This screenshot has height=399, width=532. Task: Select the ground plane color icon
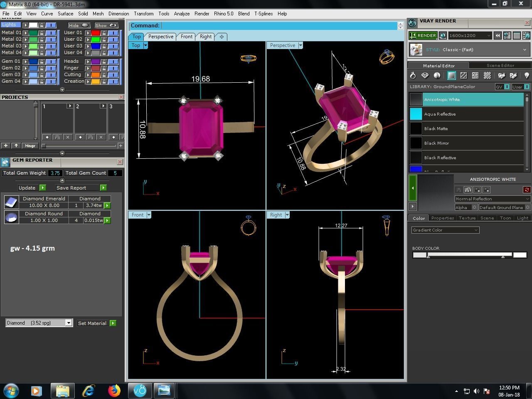pos(451,76)
